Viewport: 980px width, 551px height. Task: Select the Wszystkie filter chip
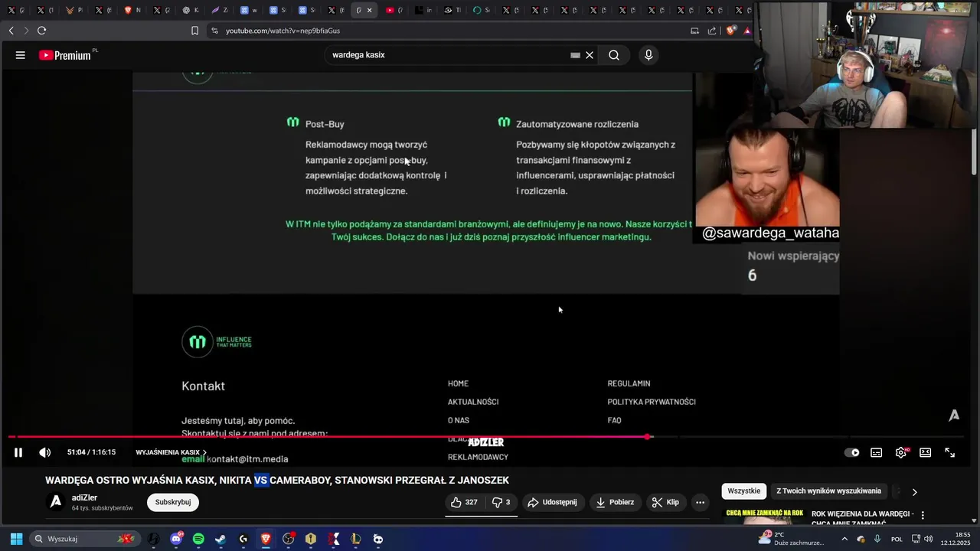(744, 491)
